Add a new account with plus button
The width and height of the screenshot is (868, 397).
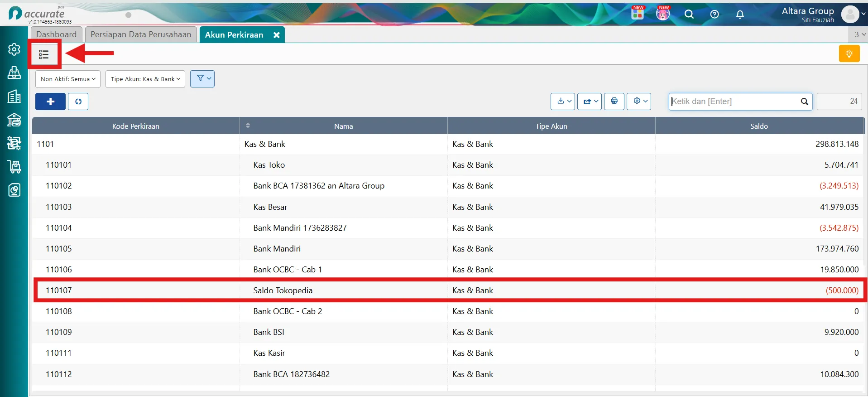(x=50, y=102)
